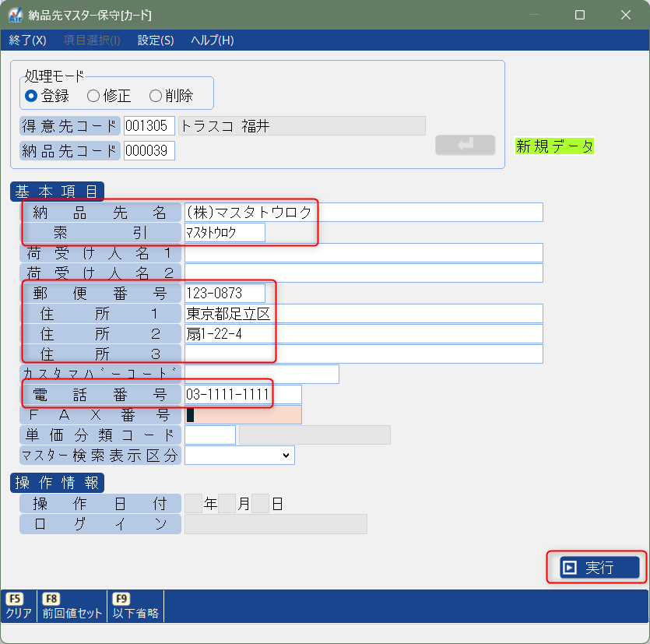This screenshot has height=644, width=650.
Task: Click the カスタマバーコード input field
Action: [x=262, y=374]
